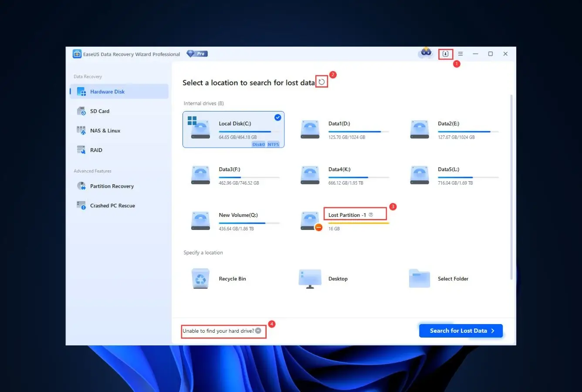The width and height of the screenshot is (582, 392).
Task: Click the 125.70 GB/1024 GB size text
Action: tap(347, 137)
